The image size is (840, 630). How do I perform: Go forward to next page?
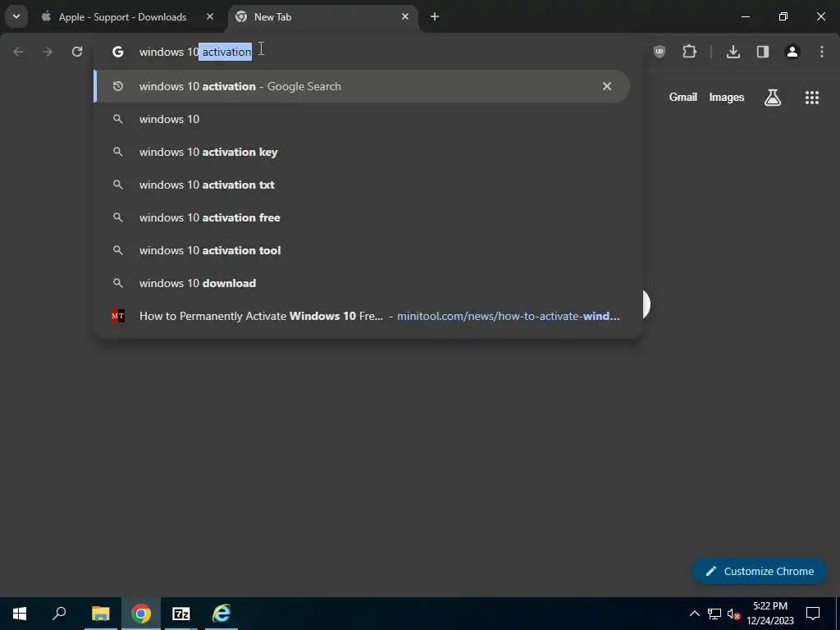tap(48, 52)
